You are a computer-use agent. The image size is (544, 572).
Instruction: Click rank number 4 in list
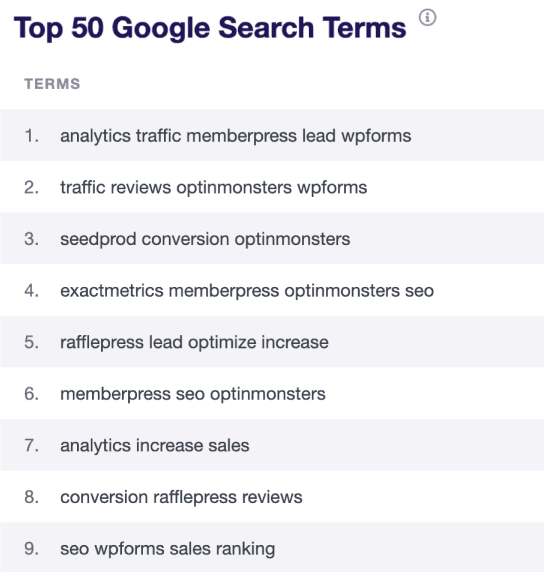pos(31,291)
